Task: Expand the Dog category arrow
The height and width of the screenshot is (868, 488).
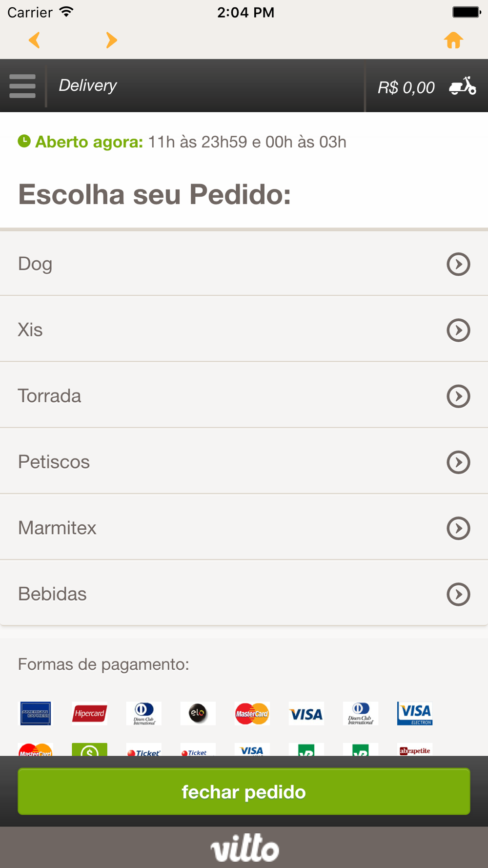Action: (458, 264)
